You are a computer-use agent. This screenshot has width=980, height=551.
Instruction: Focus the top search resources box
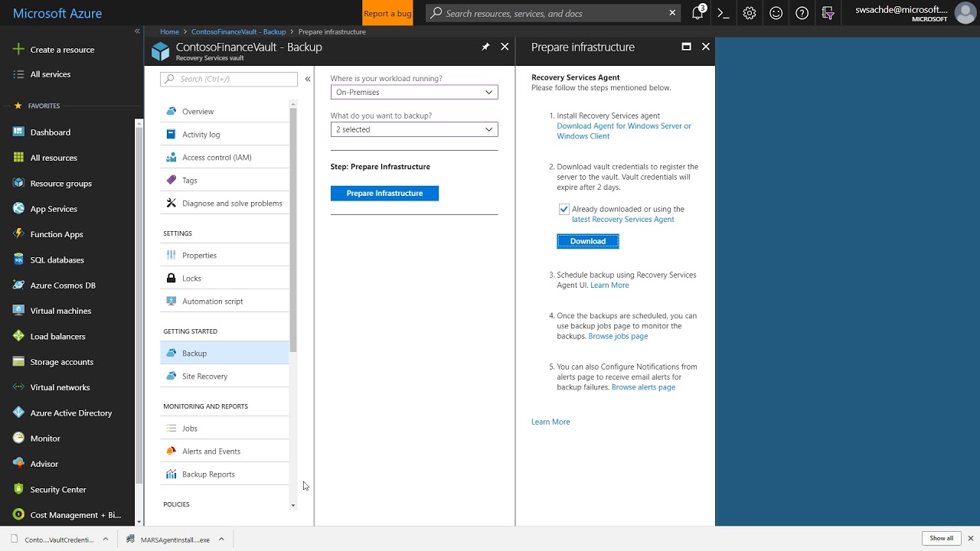[x=553, y=13]
